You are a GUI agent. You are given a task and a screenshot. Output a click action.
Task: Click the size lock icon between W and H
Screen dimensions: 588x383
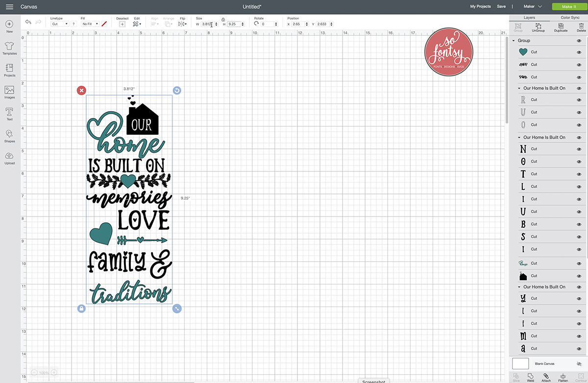223,19
